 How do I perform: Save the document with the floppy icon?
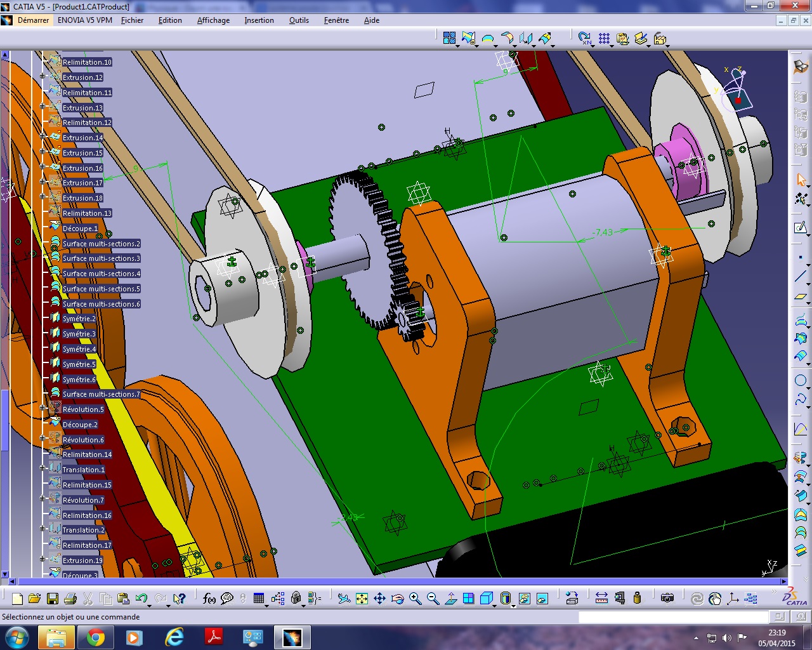[53, 599]
